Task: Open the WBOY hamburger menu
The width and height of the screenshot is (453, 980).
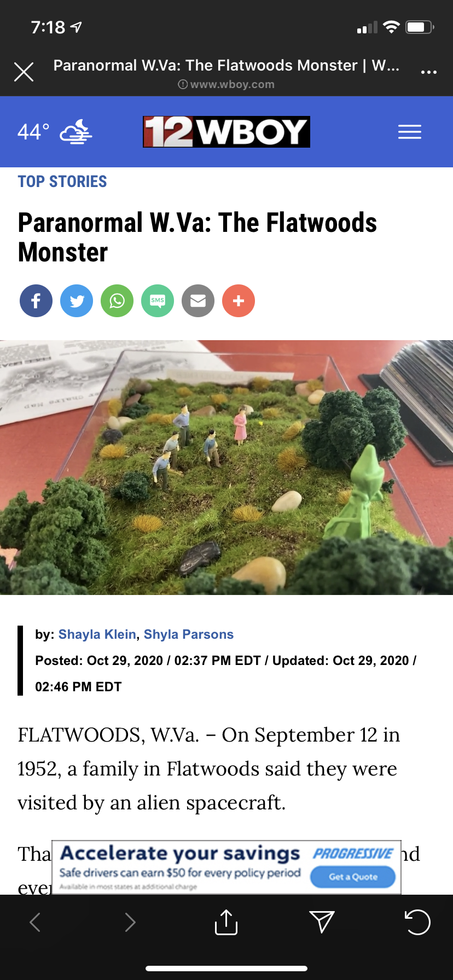Action: [410, 132]
